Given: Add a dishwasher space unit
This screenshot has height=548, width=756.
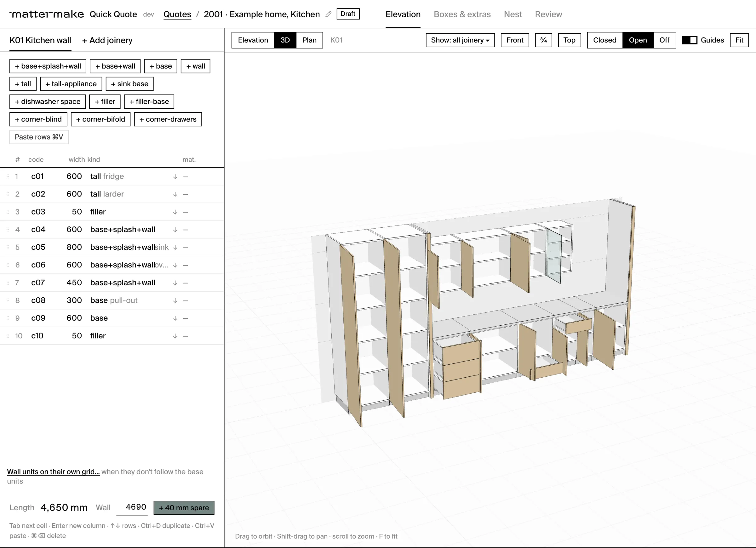Looking at the screenshot, I should pos(48,101).
